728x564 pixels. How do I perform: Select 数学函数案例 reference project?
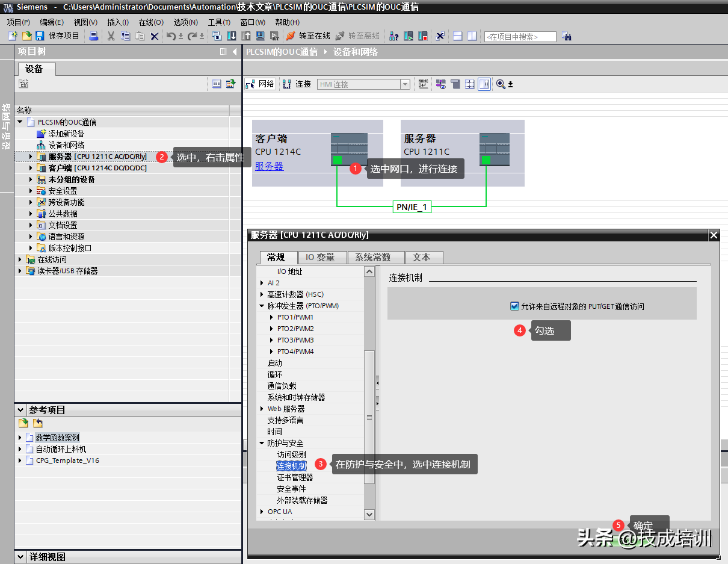(57, 438)
